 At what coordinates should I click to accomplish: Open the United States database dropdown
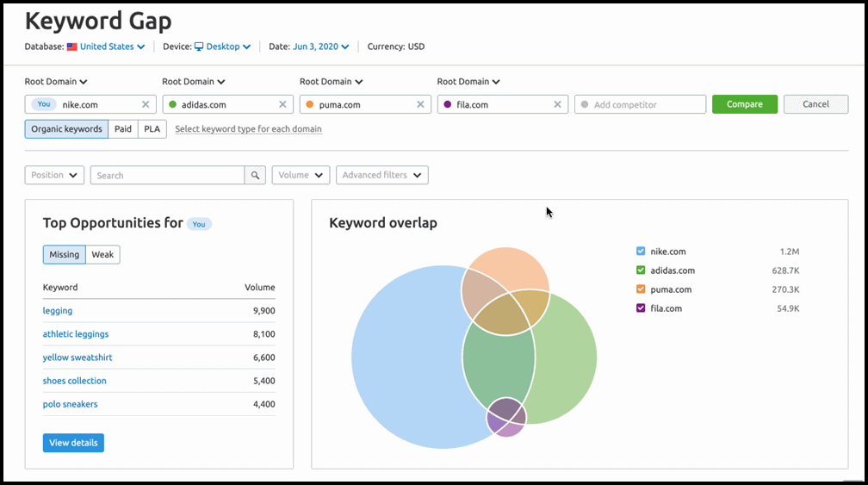tap(112, 47)
